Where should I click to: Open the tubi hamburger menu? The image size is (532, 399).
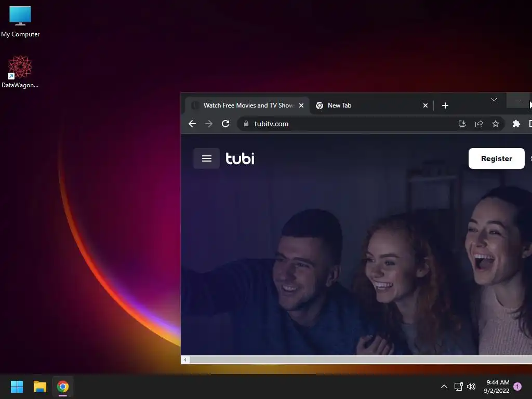coord(207,158)
